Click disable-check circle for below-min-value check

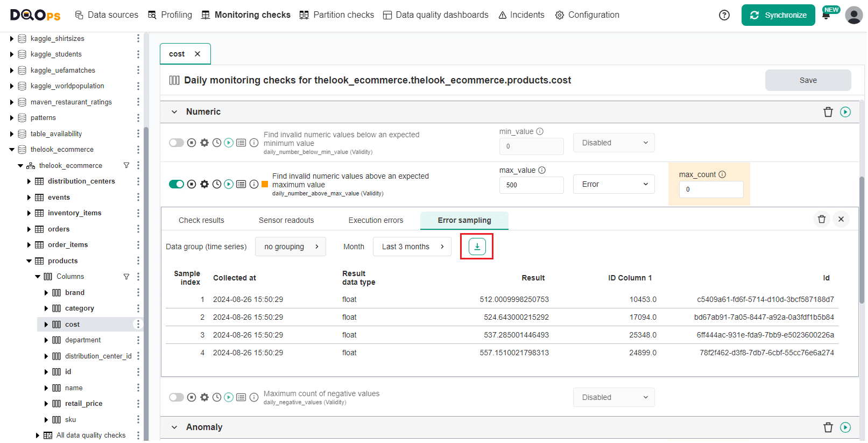pyautogui.click(x=192, y=143)
